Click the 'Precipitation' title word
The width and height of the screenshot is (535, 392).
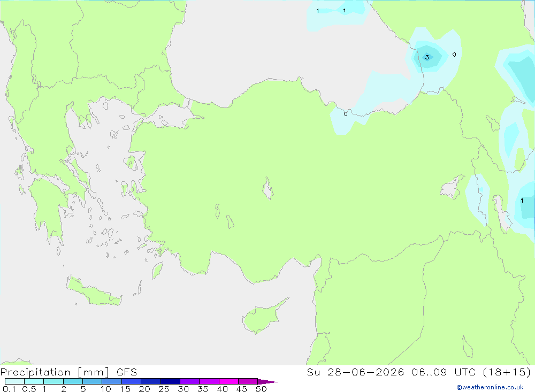[x=35, y=372]
